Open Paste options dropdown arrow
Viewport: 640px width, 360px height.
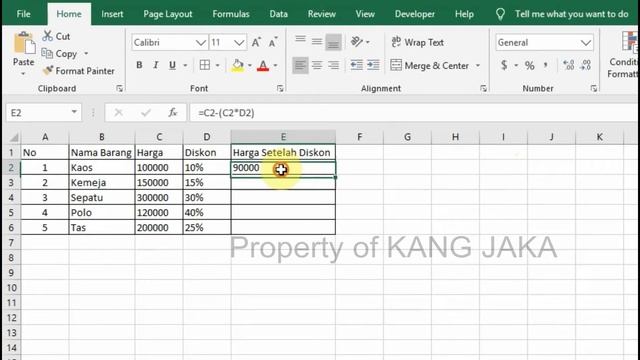[x=23, y=74]
